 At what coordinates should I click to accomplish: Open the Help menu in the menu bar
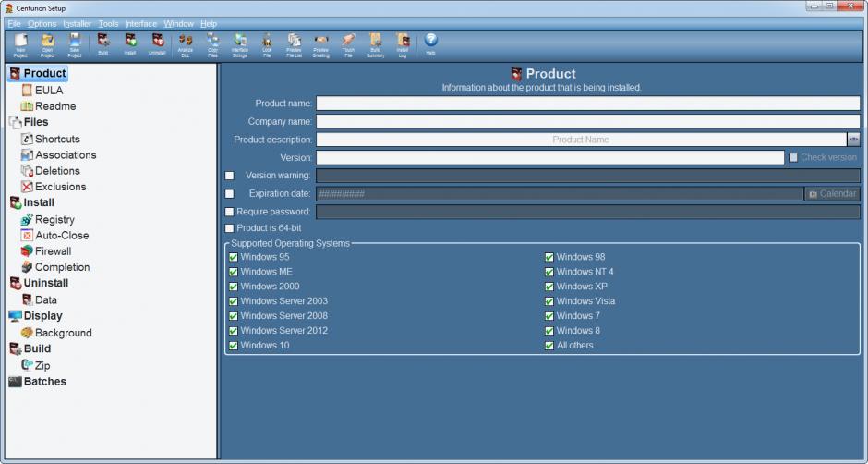[x=209, y=24]
